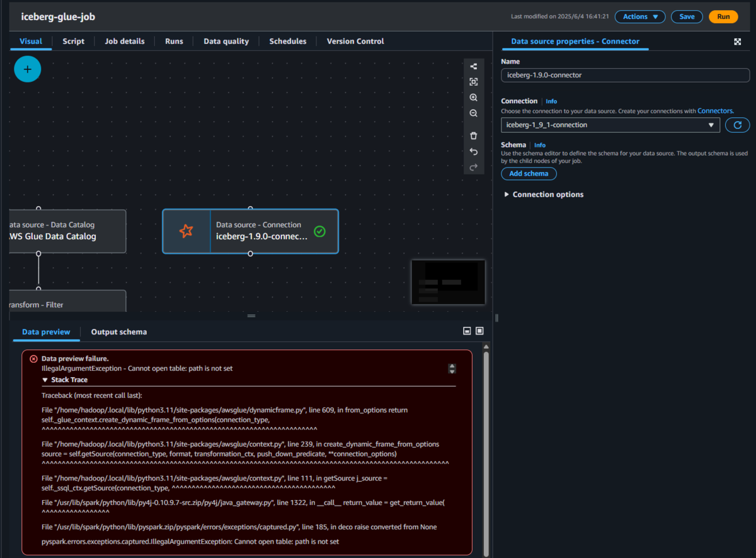Click the Name input field

(x=626, y=75)
